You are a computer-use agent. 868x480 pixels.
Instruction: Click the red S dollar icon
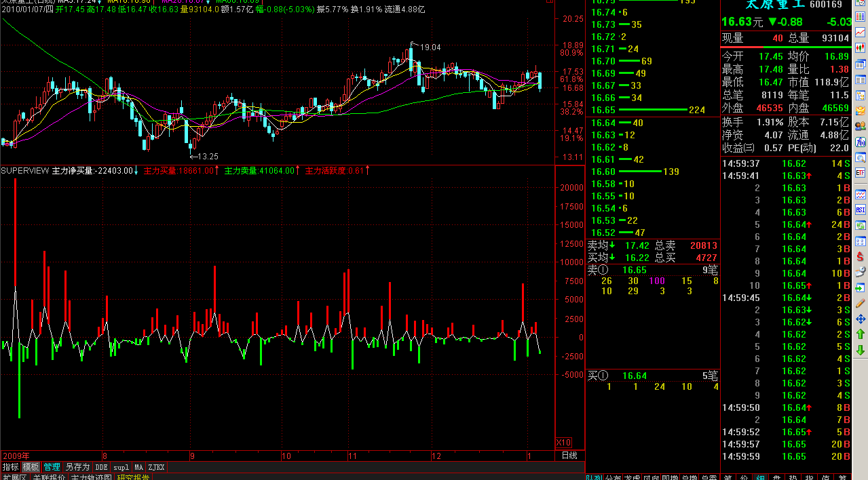pos(861,256)
